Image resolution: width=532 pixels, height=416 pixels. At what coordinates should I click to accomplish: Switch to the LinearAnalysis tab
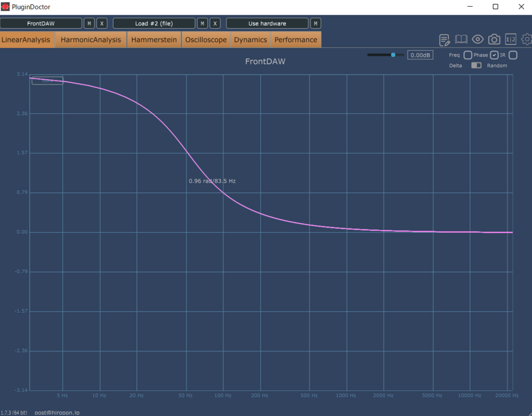pos(26,39)
